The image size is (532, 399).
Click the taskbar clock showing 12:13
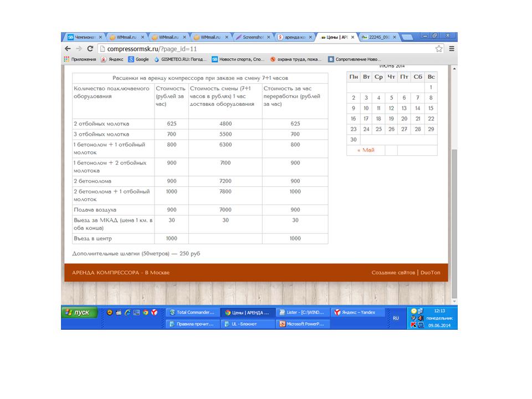439,311
